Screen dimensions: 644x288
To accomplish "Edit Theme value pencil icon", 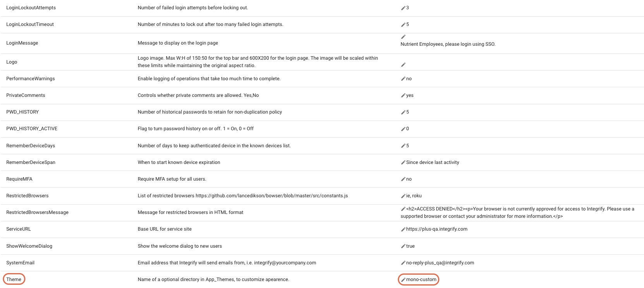I will pos(403,279).
